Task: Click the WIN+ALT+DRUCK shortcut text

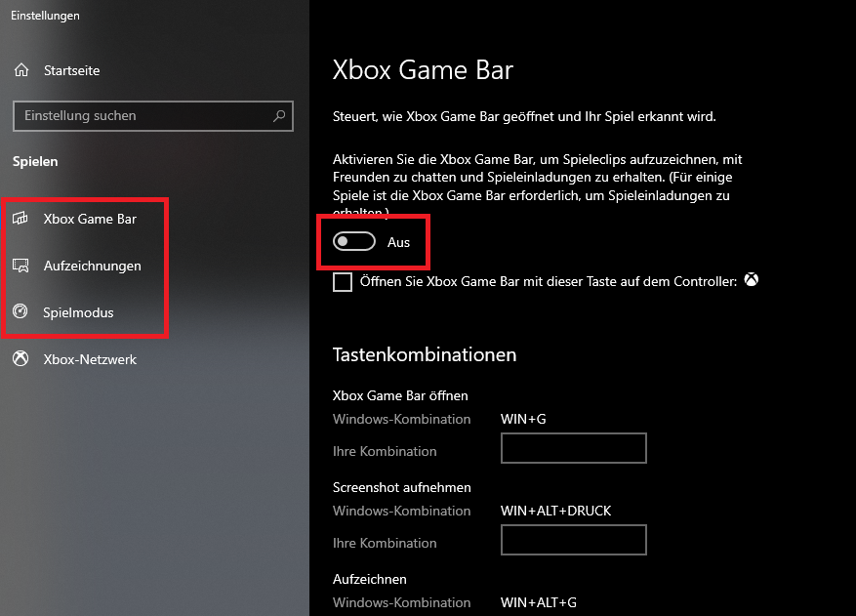Action: coord(555,511)
